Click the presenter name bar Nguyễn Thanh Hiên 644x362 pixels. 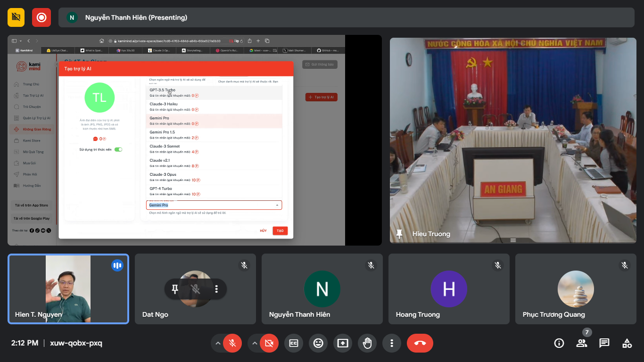point(347,17)
